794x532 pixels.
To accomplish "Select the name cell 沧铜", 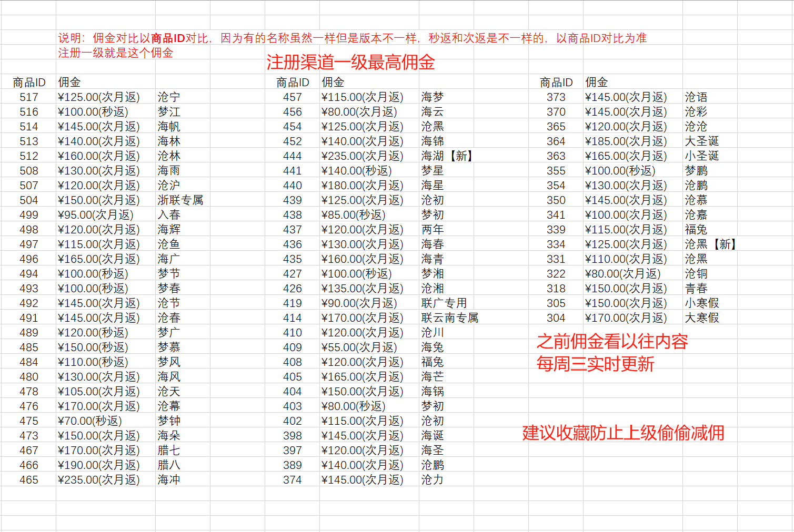I will (710, 274).
